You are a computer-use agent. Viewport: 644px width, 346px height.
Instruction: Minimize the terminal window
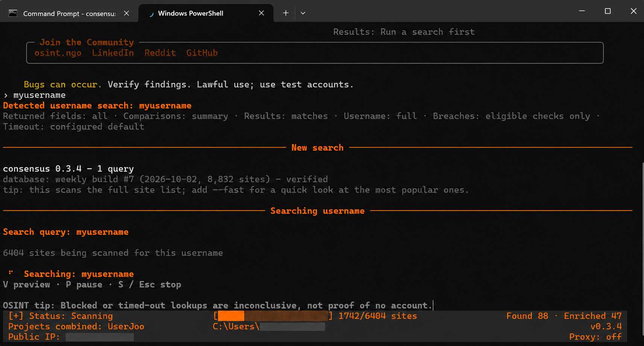click(582, 11)
